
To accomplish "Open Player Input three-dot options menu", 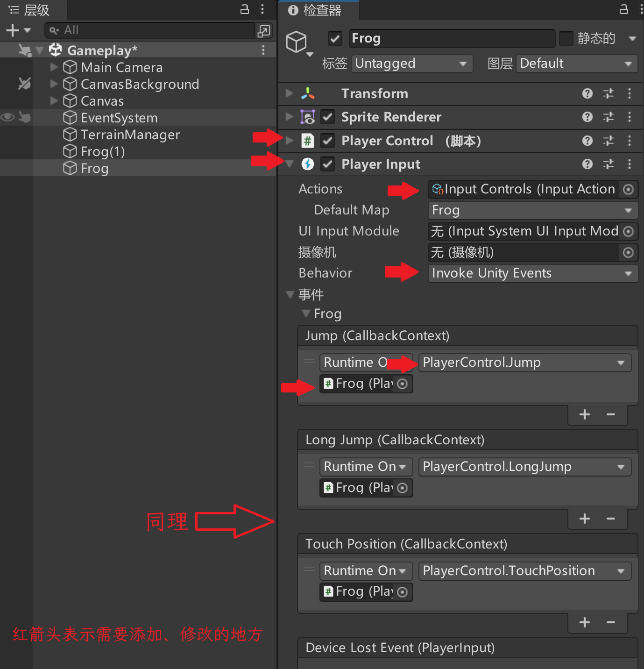I will (x=630, y=164).
